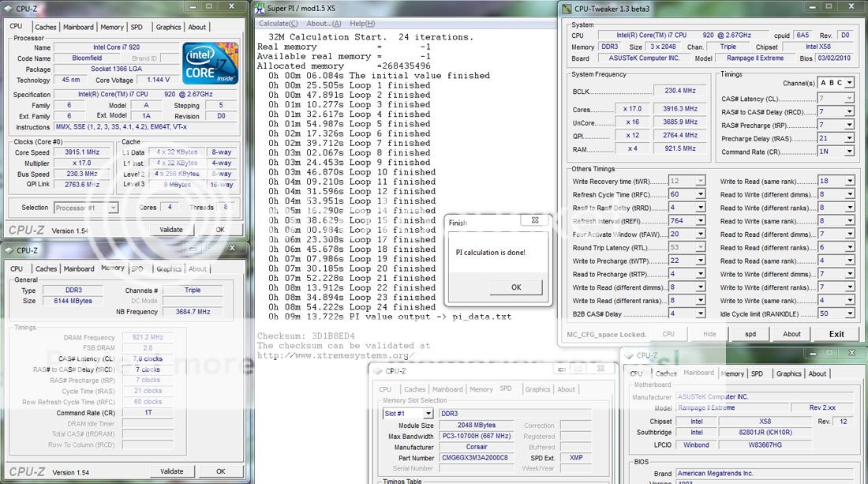Screen dimensions: 868x484
Task: Open Write to Read (same rank) dropdown
Action: click(850, 181)
